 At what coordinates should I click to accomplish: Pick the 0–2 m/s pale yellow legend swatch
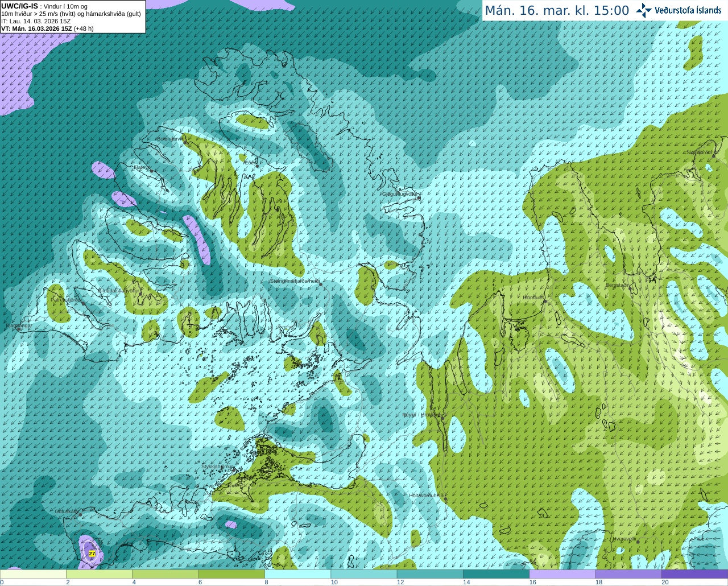pyautogui.click(x=33, y=574)
